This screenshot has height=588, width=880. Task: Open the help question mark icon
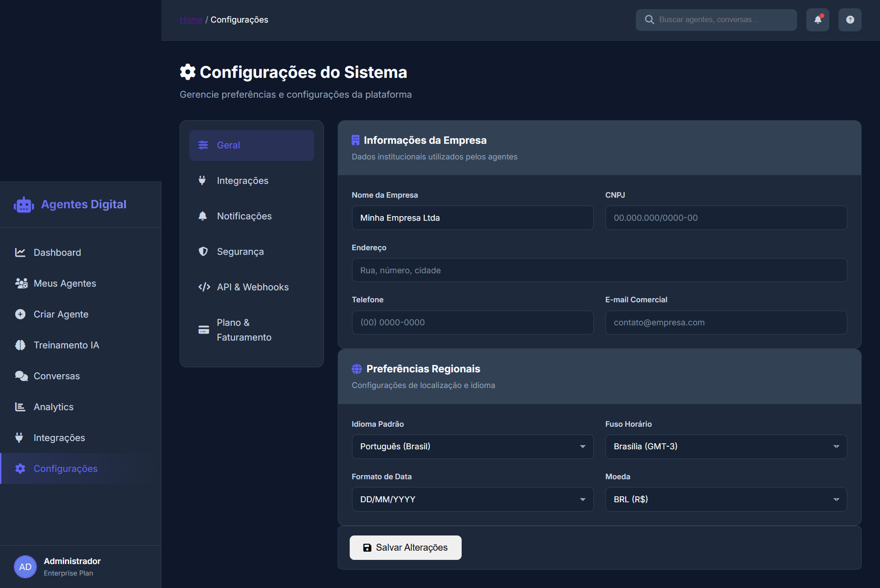[850, 20]
